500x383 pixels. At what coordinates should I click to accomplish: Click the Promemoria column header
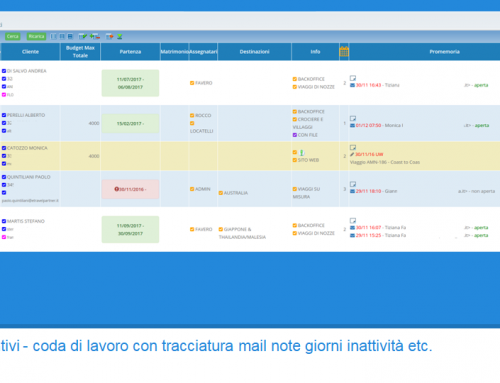(x=444, y=52)
